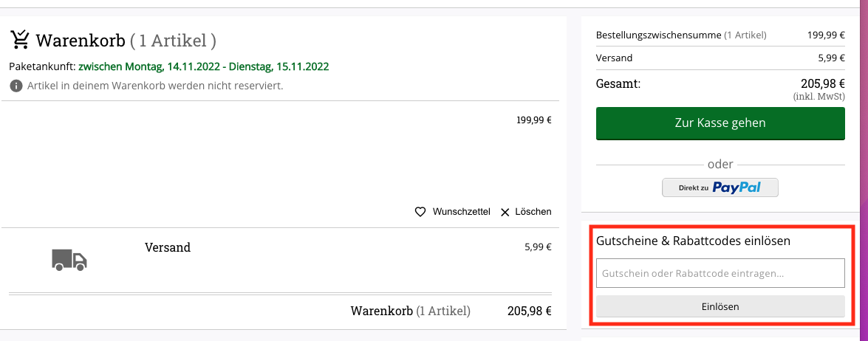Click the shopping cart icon beside Warenkorb
Image resolution: width=868 pixels, height=341 pixels.
coord(19,39)
